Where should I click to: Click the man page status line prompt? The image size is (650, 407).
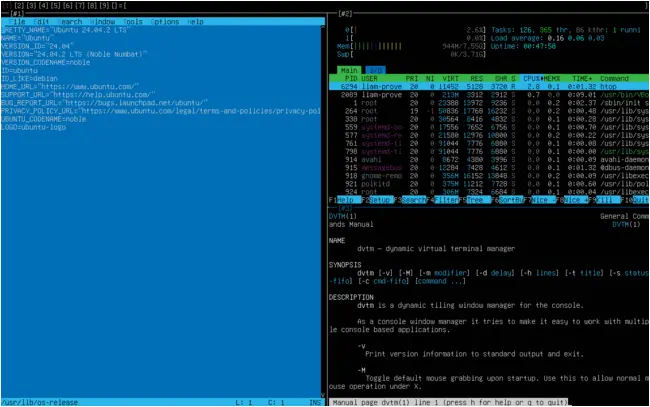449,402
